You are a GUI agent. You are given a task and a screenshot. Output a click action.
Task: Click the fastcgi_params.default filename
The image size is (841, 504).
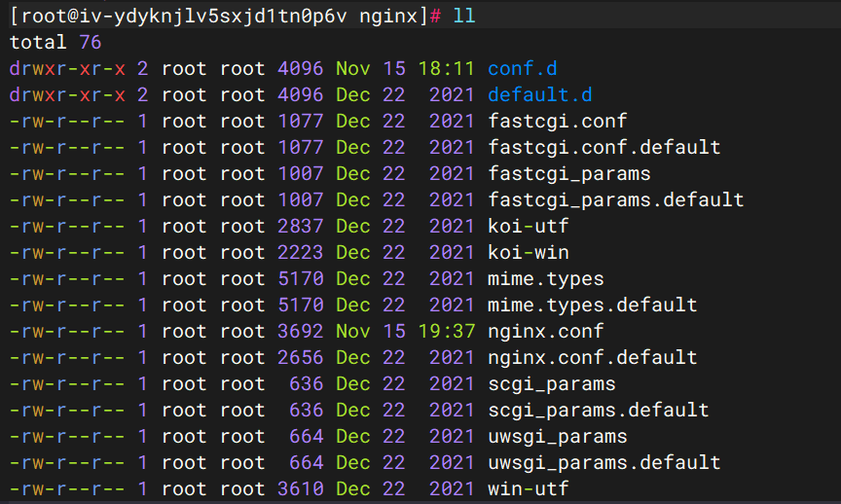[615, 200]
